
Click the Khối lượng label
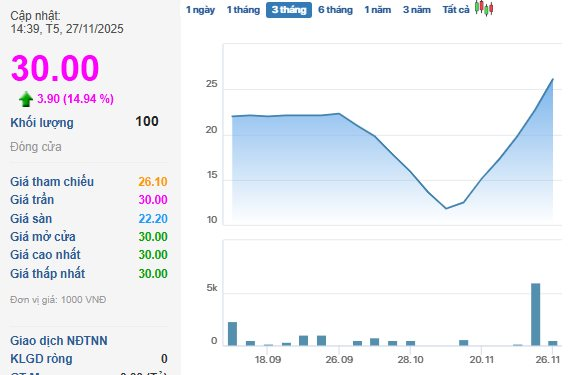pyautogui.click(x=42, y=123)
